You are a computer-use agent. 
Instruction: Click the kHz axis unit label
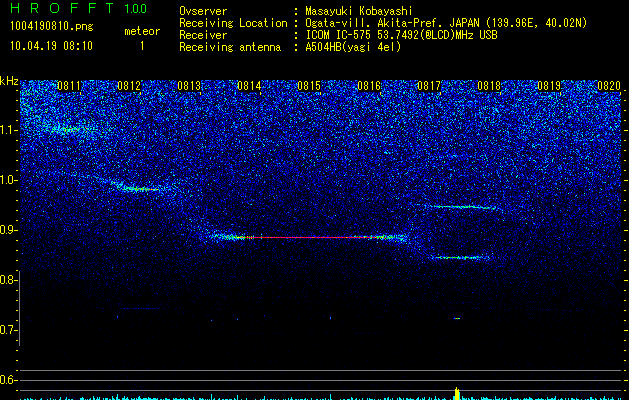coord(9,81)
